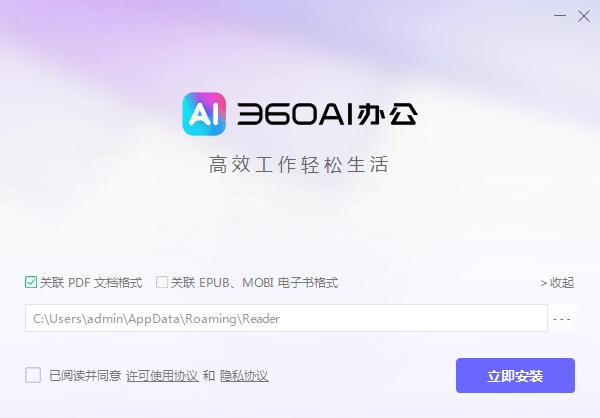Focus the installation path input field
The image size is (600, 418).
pyautogui.click(x=286, y=318)
